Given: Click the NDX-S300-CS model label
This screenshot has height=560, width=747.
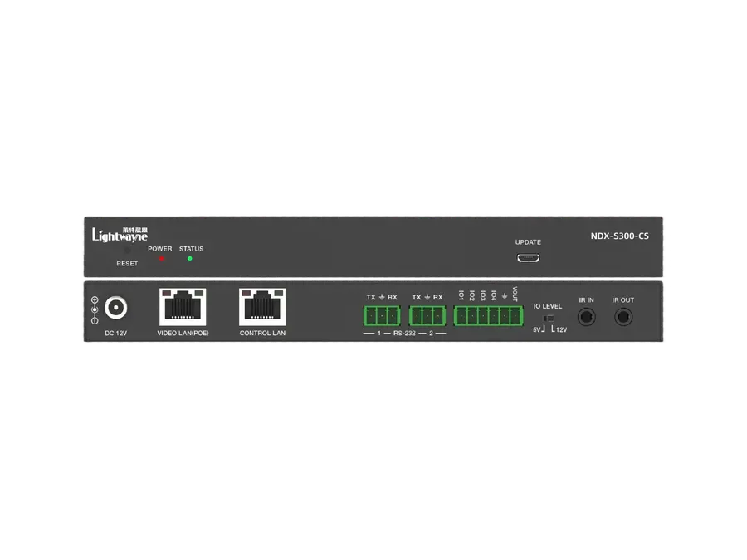Looking at the screenshot, I should pos(619,236).
